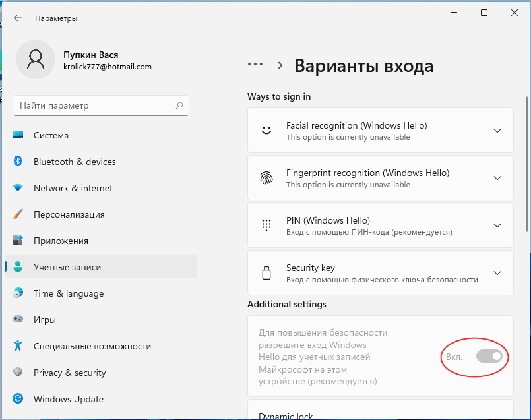
Task: Click the Facial recognition smiley icon
Action: tap(266, 131)
